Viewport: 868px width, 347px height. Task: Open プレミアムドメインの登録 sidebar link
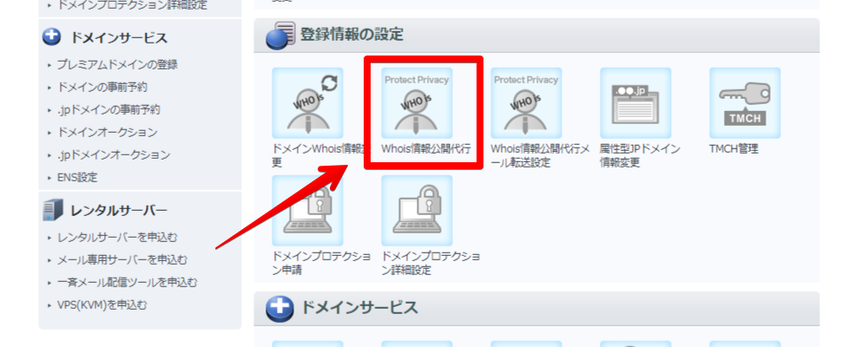(117, 65)
